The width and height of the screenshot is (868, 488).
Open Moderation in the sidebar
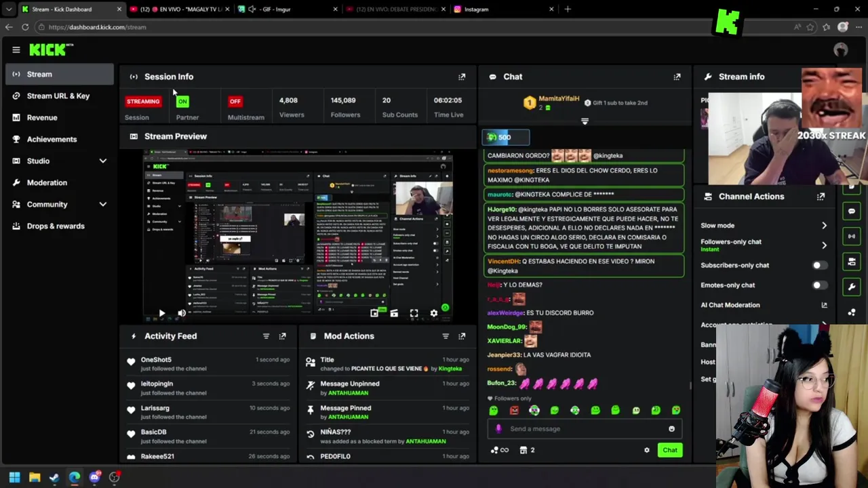pyautogui.click(x=60, y=182)
